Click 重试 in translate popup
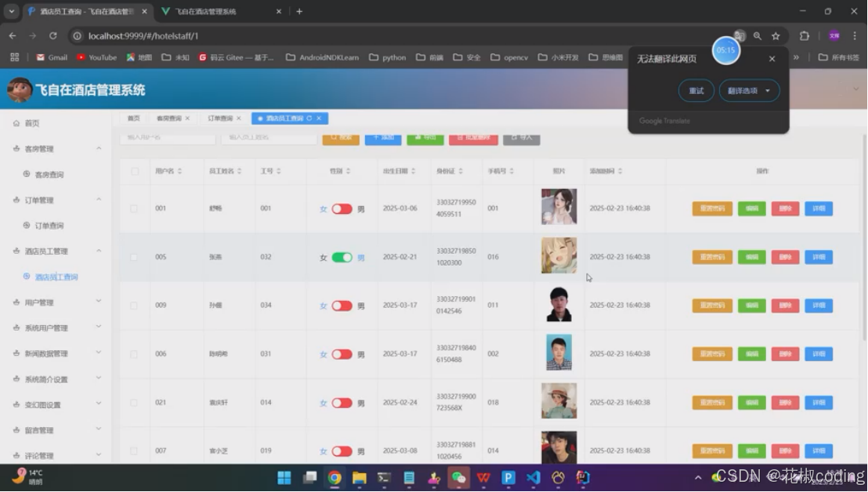Image resolution: width=868 pixels, height=492 pixels. click(696, 91)
